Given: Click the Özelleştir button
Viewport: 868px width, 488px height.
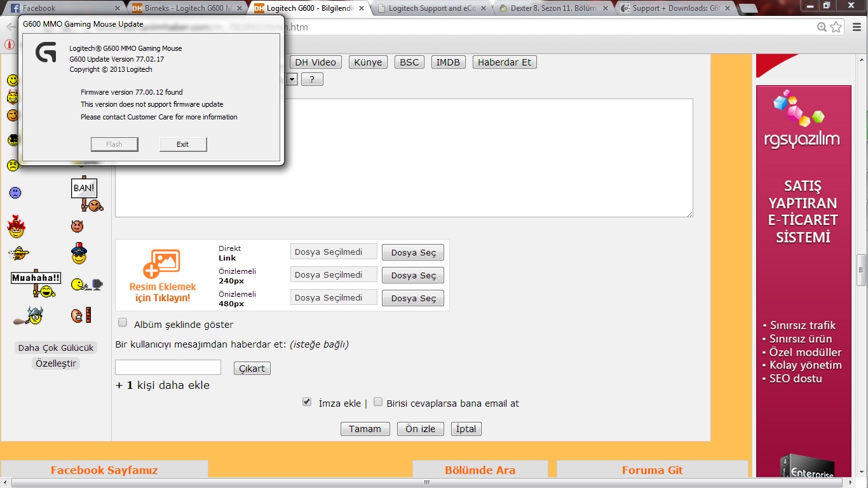Looking at the screenshot, I should click(56, 363).
